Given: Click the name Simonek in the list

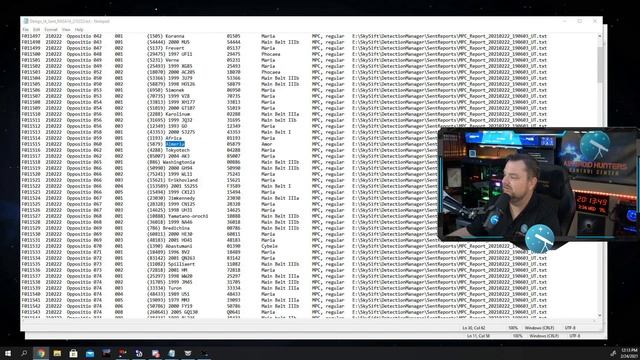Looking at the screenshot, I should [175, 90].
